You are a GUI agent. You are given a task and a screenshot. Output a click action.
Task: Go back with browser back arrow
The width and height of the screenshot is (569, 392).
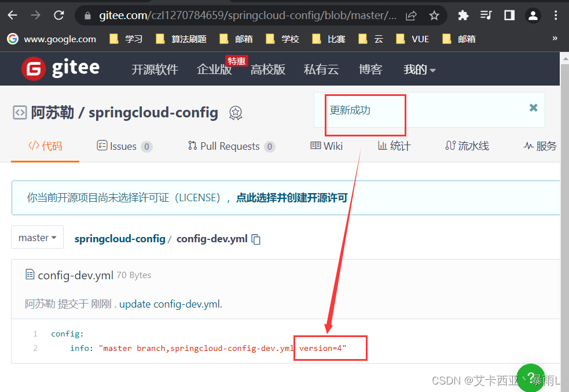tap(13, 15)
